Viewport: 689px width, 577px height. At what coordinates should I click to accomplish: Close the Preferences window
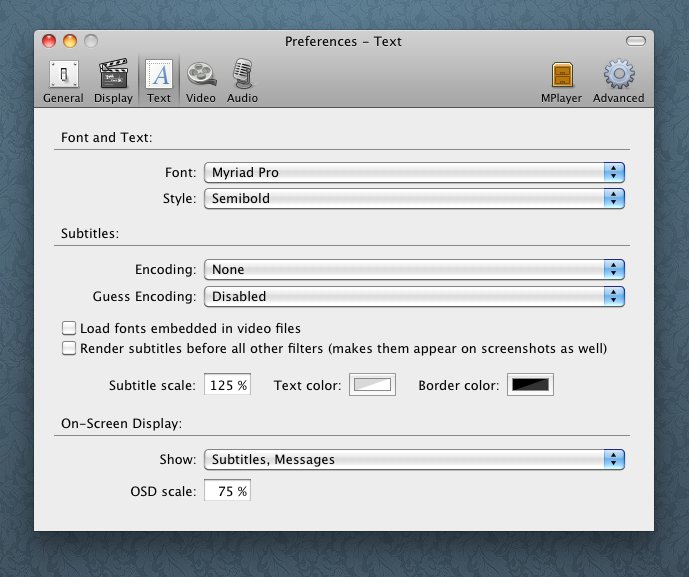(x=48, y=41)
